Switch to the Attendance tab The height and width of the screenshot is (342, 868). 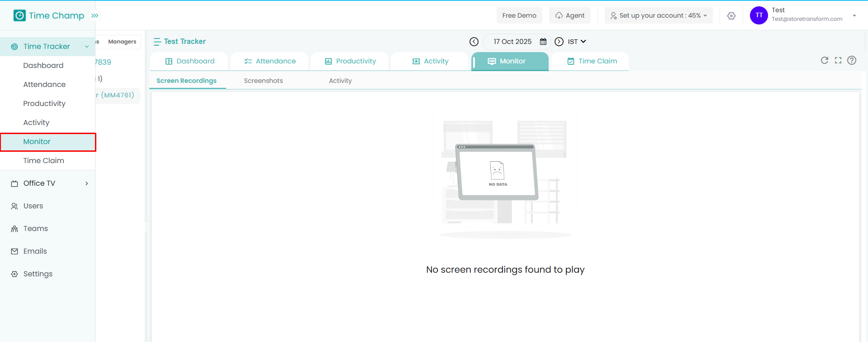coord(270,61)
